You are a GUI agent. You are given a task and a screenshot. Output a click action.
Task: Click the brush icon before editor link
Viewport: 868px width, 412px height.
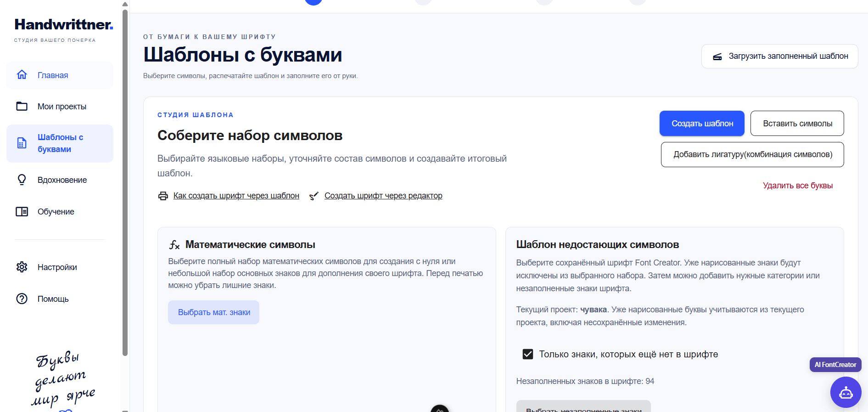[x=314, y=196]
